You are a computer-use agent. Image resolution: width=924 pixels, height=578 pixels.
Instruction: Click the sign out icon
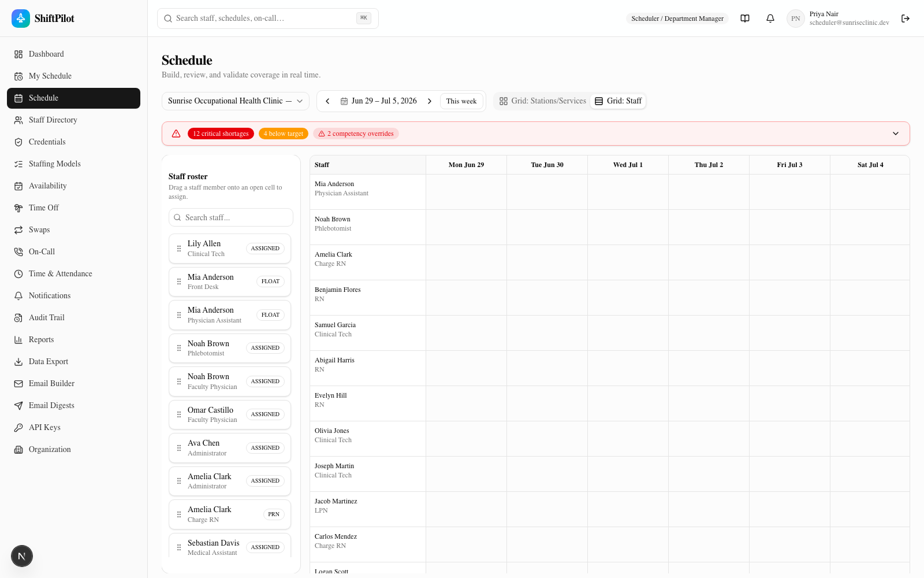906,18
